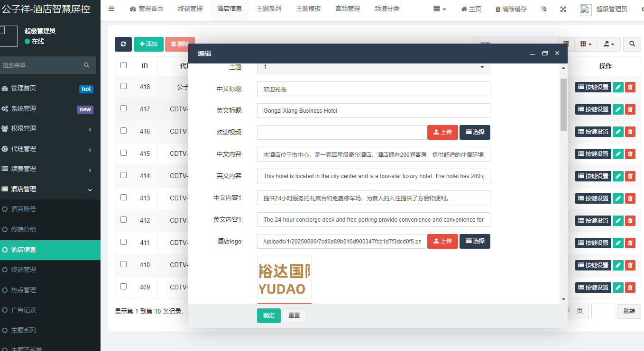Check the checkbox for record 413
This screenshot has width=644, height=351.
[123, 198]
